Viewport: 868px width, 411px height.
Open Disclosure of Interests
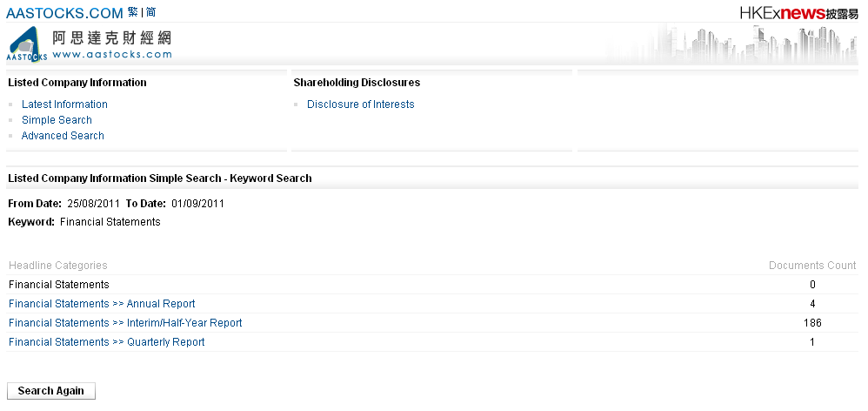click(360, 104)
